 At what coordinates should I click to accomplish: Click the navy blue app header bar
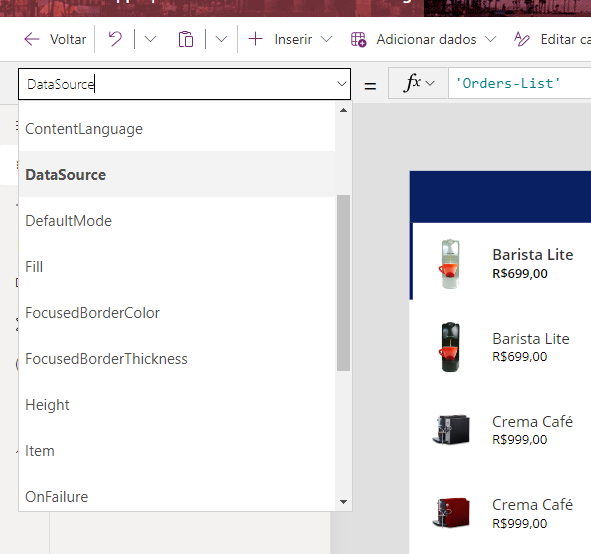pyautogui.click(x=500, y=196)
